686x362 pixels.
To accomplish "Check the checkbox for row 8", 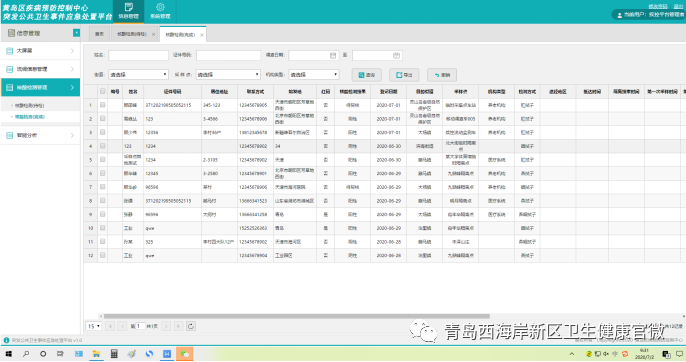I will (102, 200).
